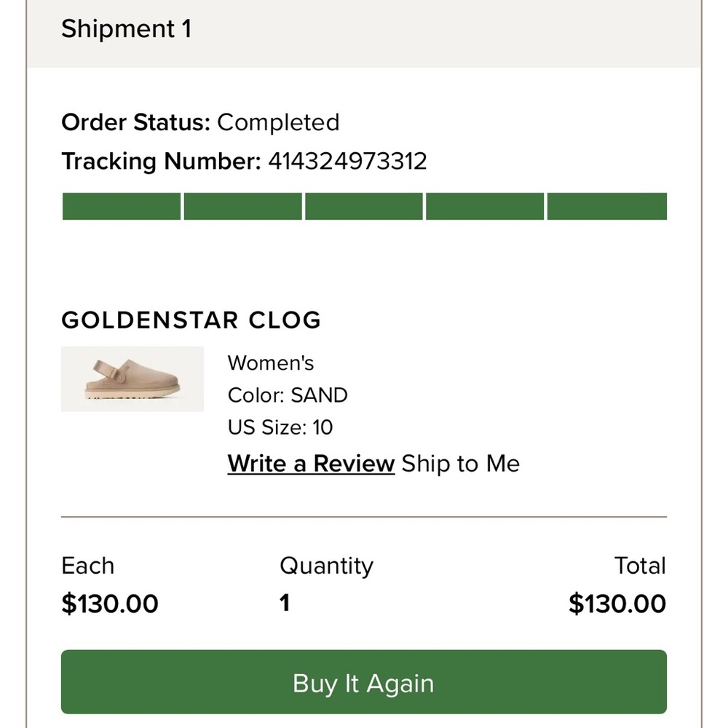This screenshot has width=728, height=728.
Task: Click the Each column header
Action: click(x=88, y=566)
